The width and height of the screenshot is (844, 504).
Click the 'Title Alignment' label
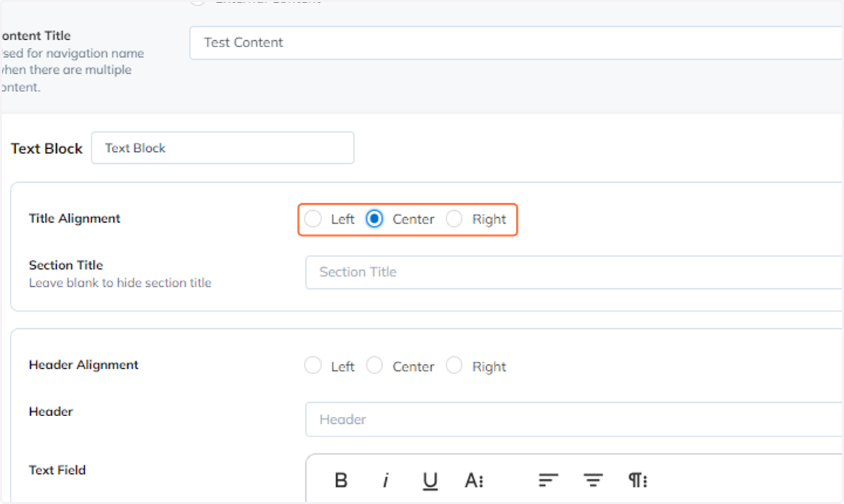(75, 219)
